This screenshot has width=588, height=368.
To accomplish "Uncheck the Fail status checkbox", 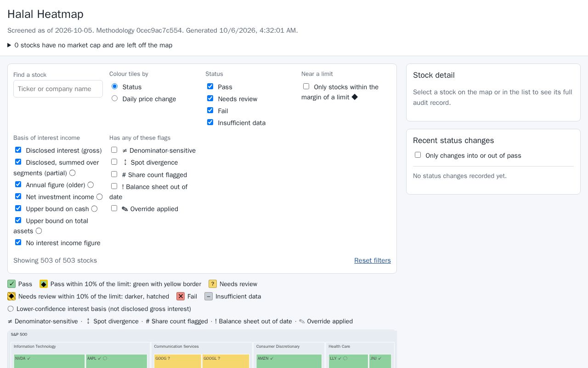I will (210, 110).
